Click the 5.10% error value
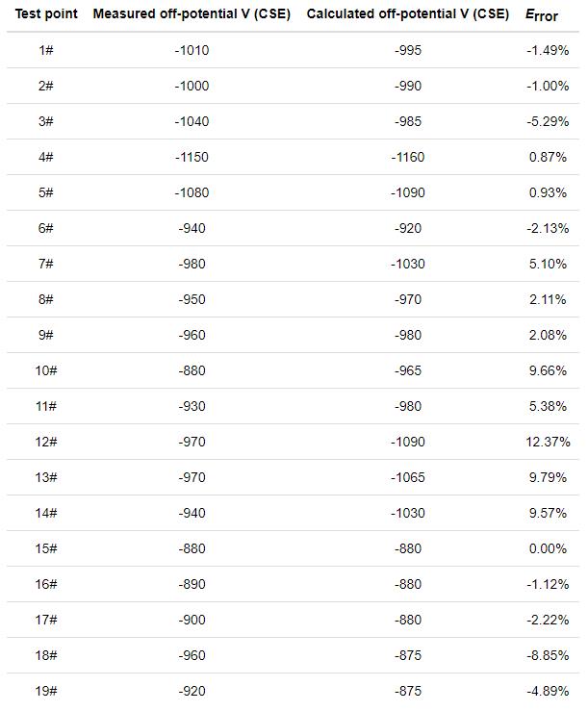 click(548, 264)
